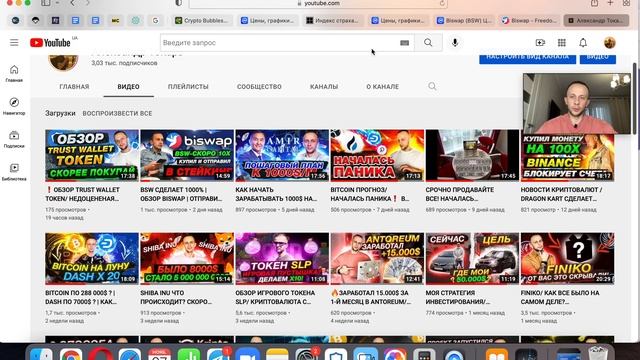Open Chrome from the dock
Viewport: 640px width, 360px height.
pyautogui.click(x=71, y=354)
